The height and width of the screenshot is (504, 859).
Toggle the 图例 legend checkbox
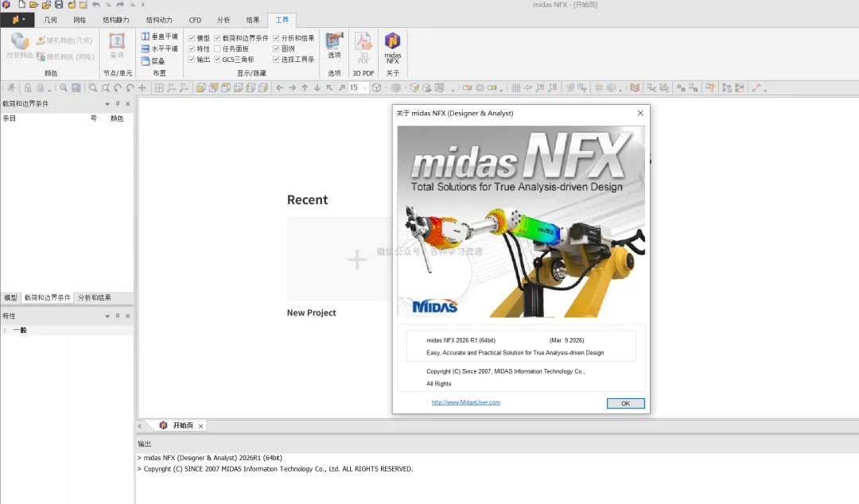click(276, 48)
